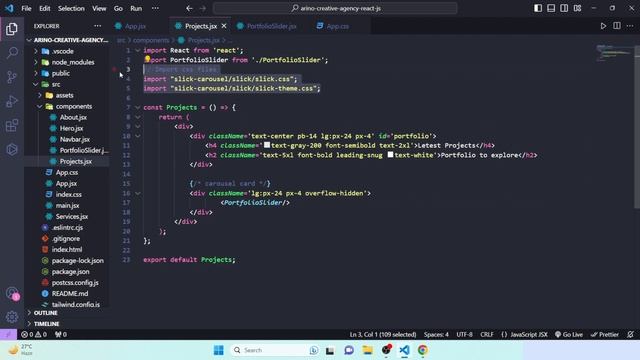Open the text-gray-200 color swatch
640x360 pixels.
[x=267, y=145]
